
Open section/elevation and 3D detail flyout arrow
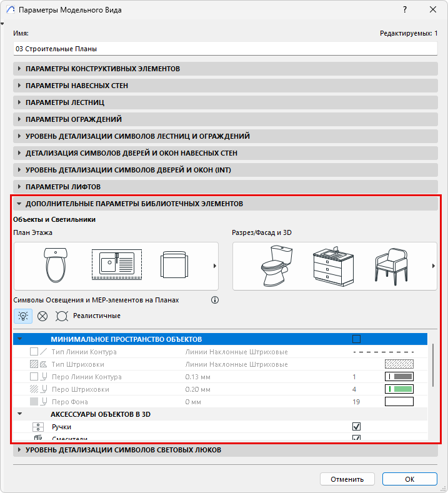pos(434,266)
